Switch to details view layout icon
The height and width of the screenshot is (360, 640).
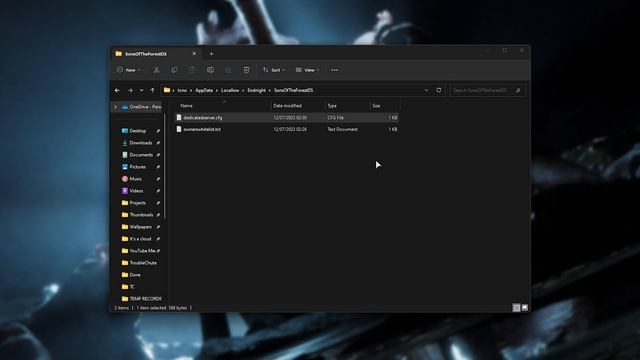pos(516,308)
